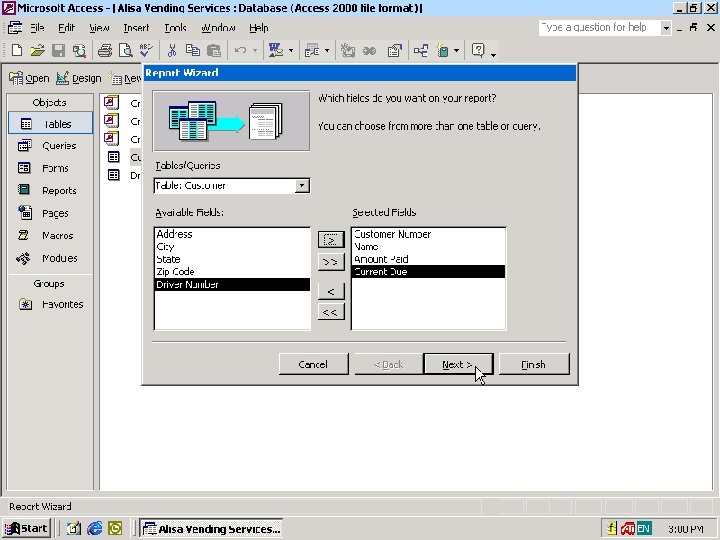Image resolution: width=720 pixels, height=540 pixels.
Task: Open the New Object dropdown arrow
Action: [456, 51]
